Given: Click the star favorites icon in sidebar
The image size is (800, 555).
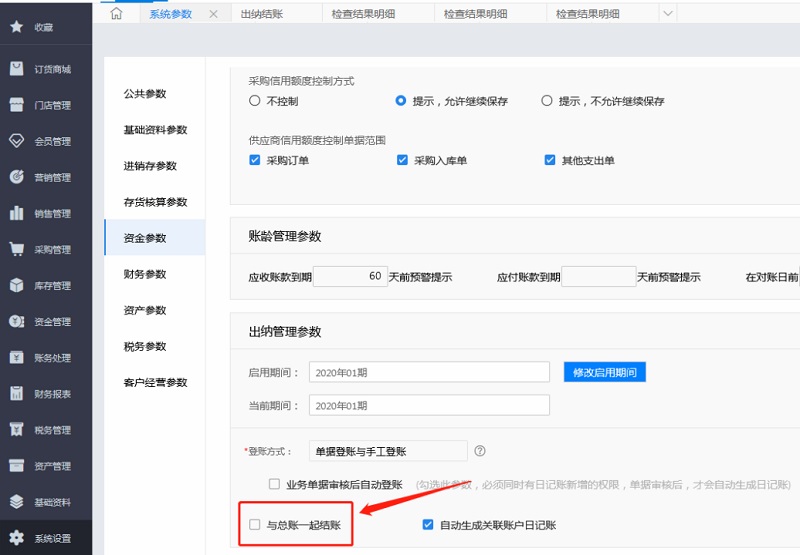Looking at the screenshot, I should pyautogui.click(x=16, y=27).
